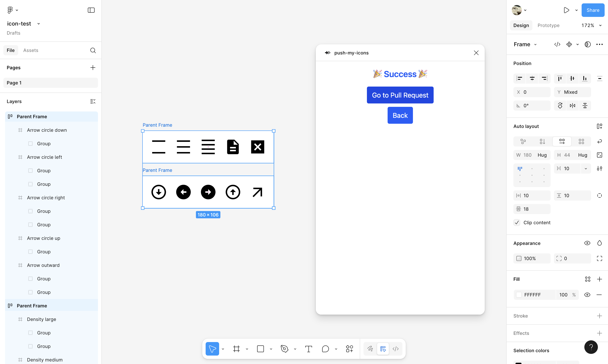This screenshot has height=364, width=608.
Task: Open the Figma main menu icon
Action: pyautogui.click(x=10, y=10)
